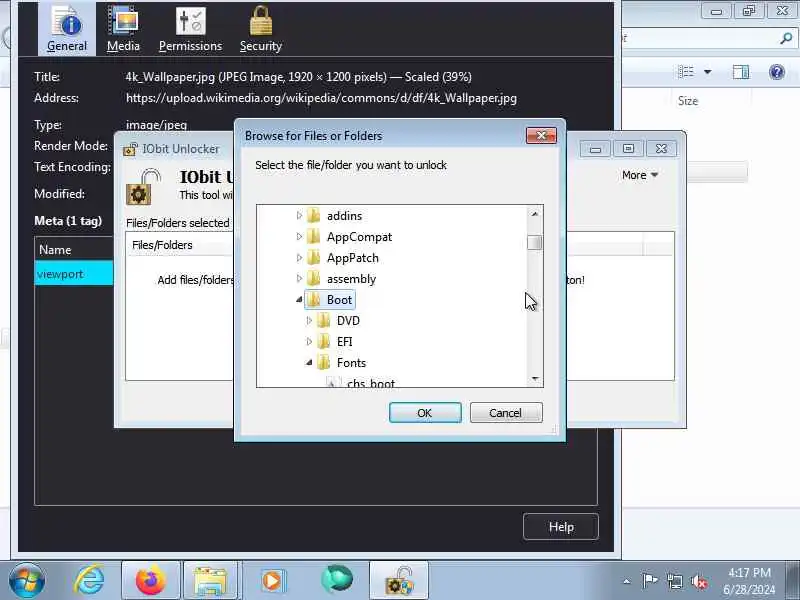Select the Boot folder icon
Screen dimensions: 800x600
[314, 299]
